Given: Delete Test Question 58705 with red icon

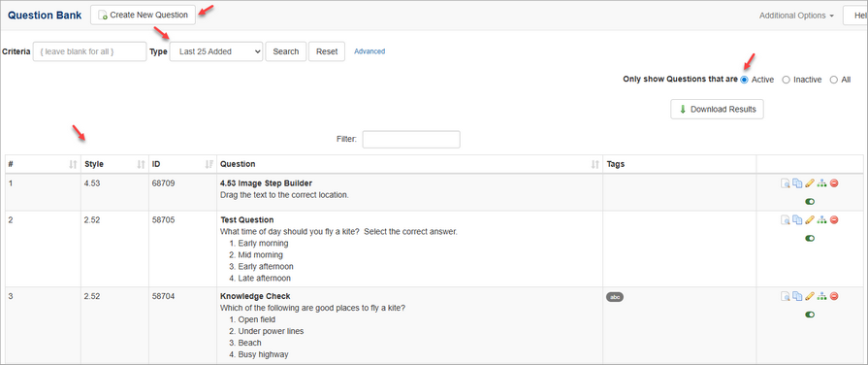Looking at the screenshot, I should click(x=834, y=220).
